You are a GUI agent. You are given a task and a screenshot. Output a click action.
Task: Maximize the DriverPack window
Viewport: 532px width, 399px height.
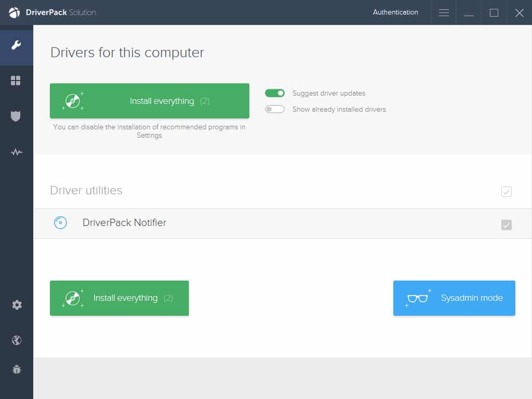coord(494,12)
